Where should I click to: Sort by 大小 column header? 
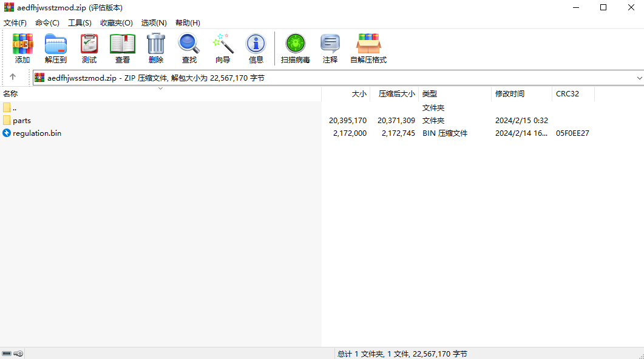pos(346,94)
